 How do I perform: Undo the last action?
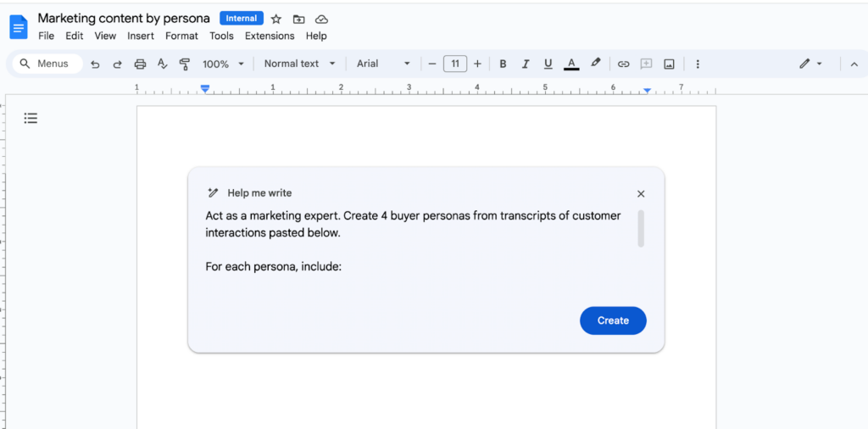95,64
